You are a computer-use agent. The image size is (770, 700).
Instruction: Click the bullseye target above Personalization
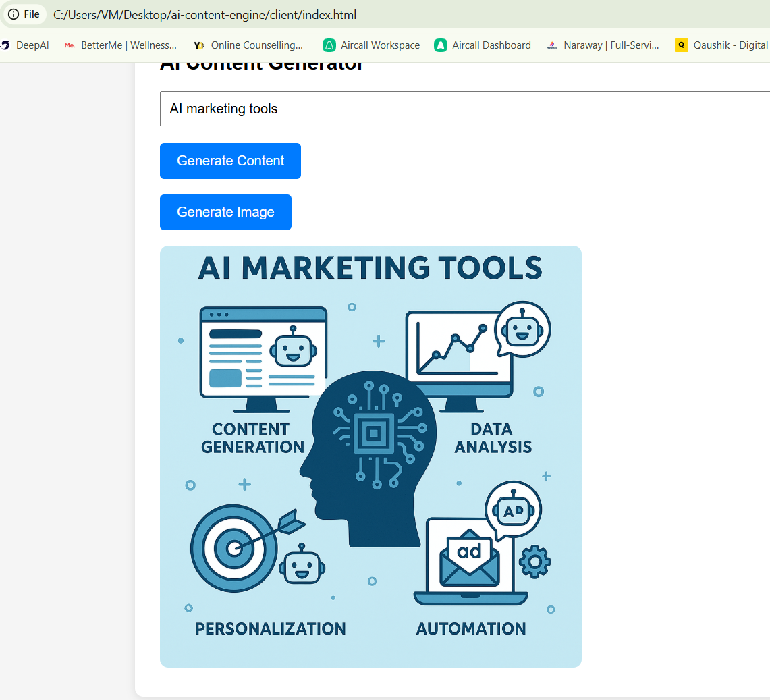[234, 547]
